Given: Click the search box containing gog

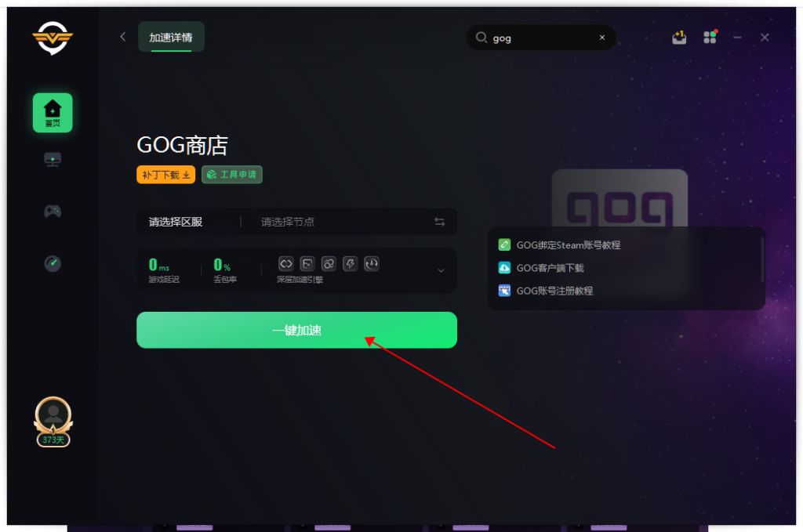Looking at the screenshot, I should (x=541, y=38).
